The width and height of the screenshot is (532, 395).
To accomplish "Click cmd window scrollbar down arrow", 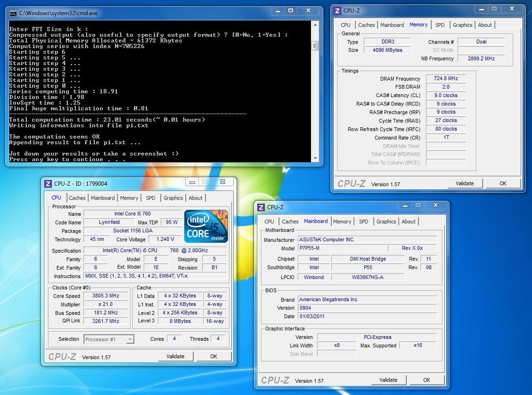I will [x=315, y=158].
